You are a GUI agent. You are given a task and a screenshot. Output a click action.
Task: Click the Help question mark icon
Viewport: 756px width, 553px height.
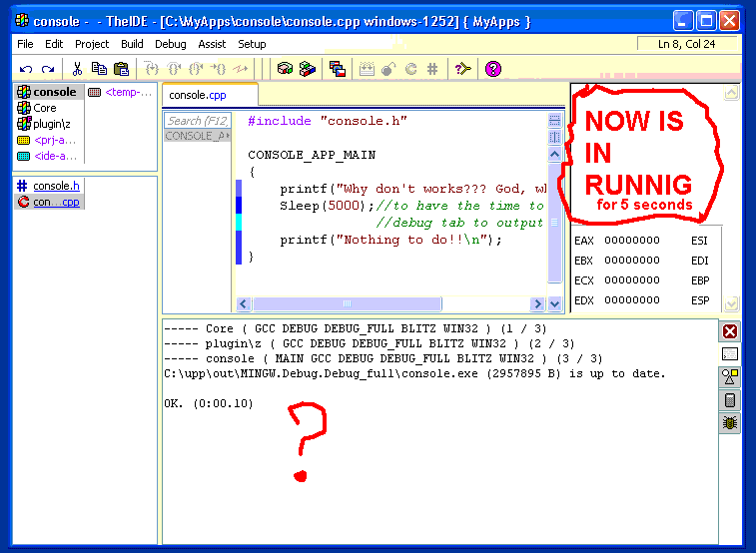(492, 69)
